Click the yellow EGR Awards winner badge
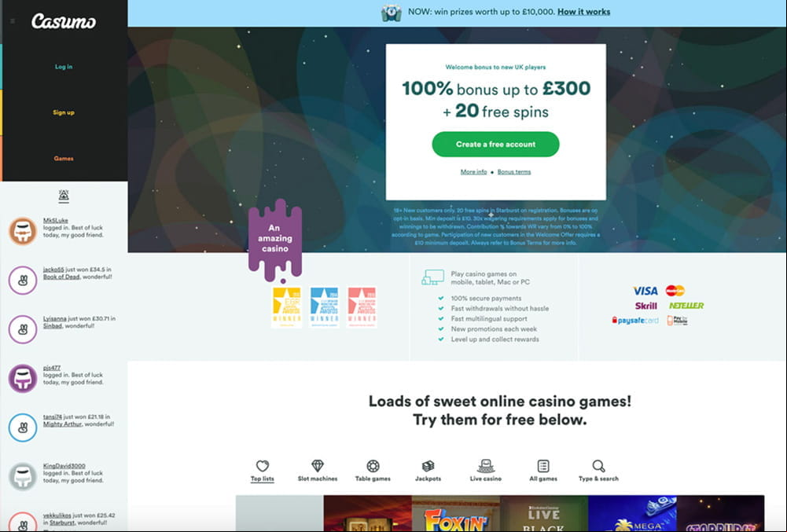The image size is (787, 532). 287,307
